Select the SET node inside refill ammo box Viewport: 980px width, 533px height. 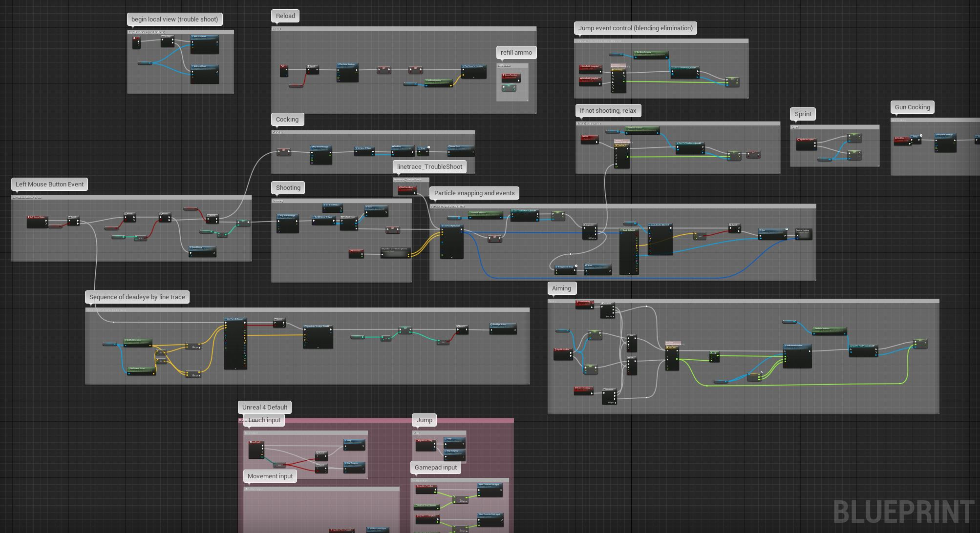click(x=509, y=87)
